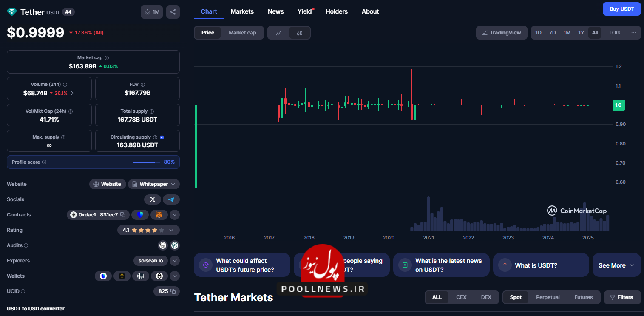Expand Volume (24h) details arrow
Image resolution: width=644 pixels, height=316 pixels.
72,93
